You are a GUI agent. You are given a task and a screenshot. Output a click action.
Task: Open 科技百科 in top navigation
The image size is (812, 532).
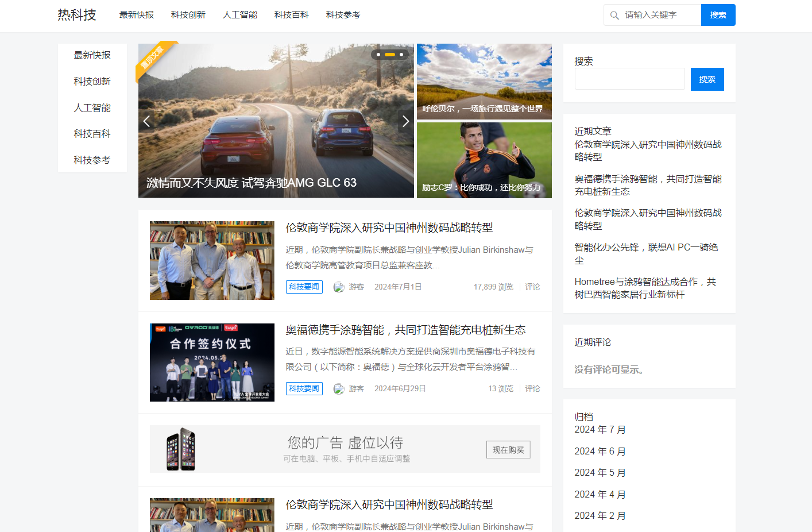pyautogui.click(x=292, y=15)
